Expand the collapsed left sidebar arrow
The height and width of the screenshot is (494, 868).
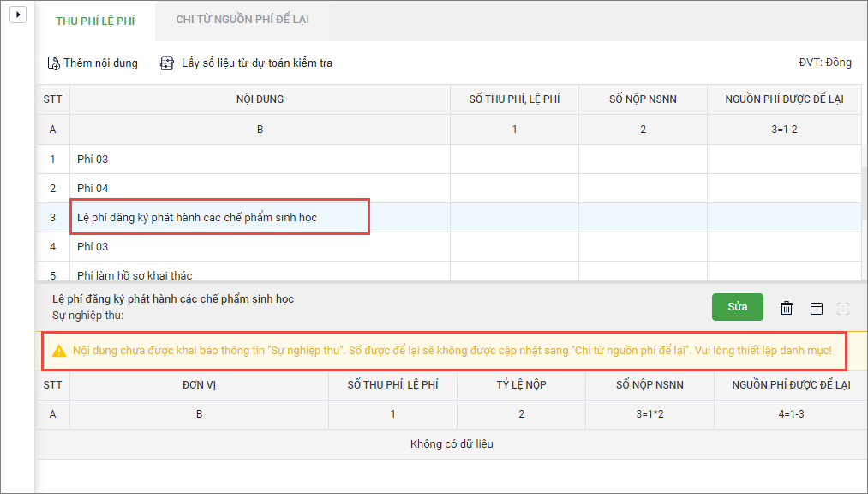click(19, 15)
